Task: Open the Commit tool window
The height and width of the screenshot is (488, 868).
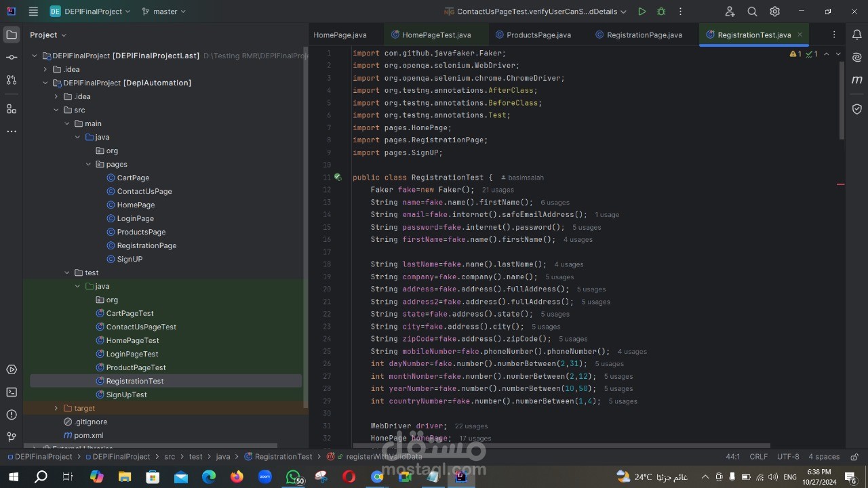Action: [x=11, y=58]
